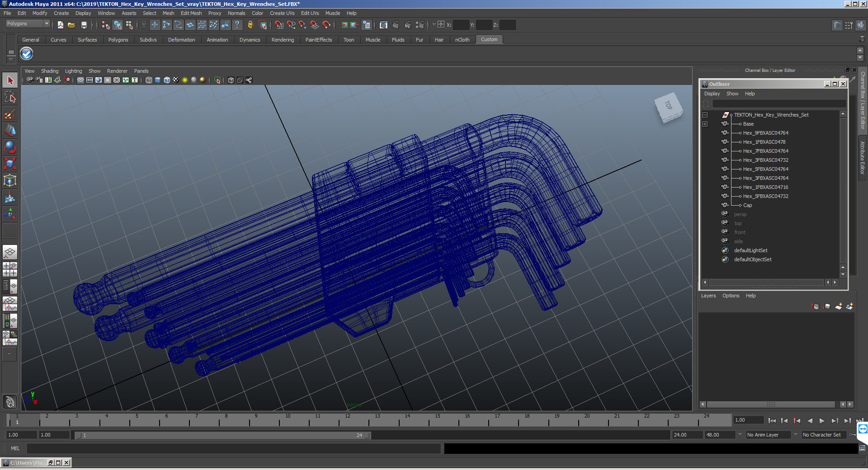Toggle Snap to points magnet icon
Screen dimensions: 868x470
point(302,25)
